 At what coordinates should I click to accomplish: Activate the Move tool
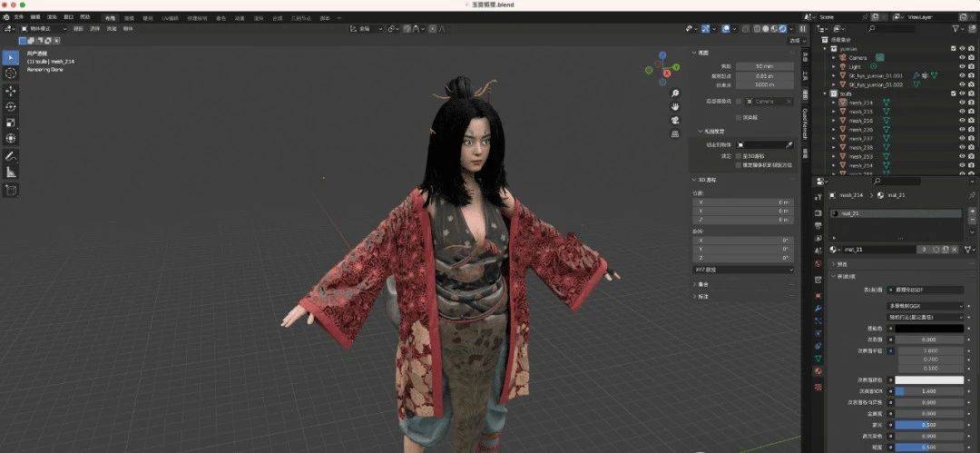11,91
